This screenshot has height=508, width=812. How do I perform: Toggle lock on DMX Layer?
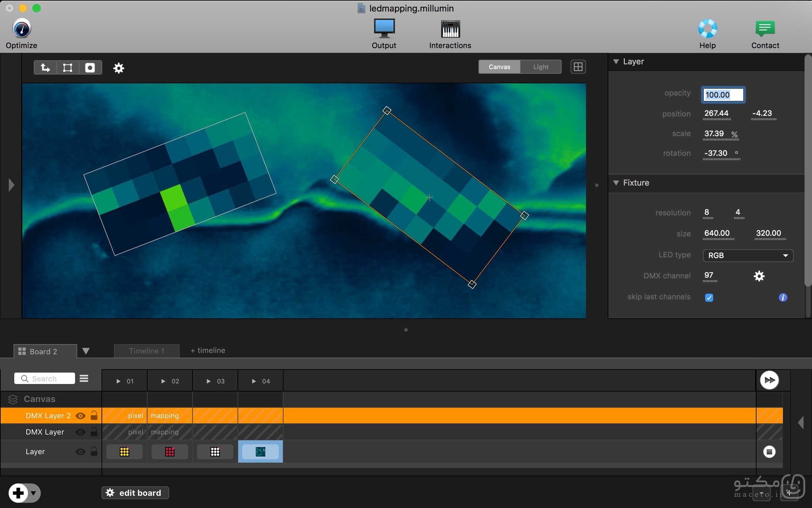click(x=94, y=432)
